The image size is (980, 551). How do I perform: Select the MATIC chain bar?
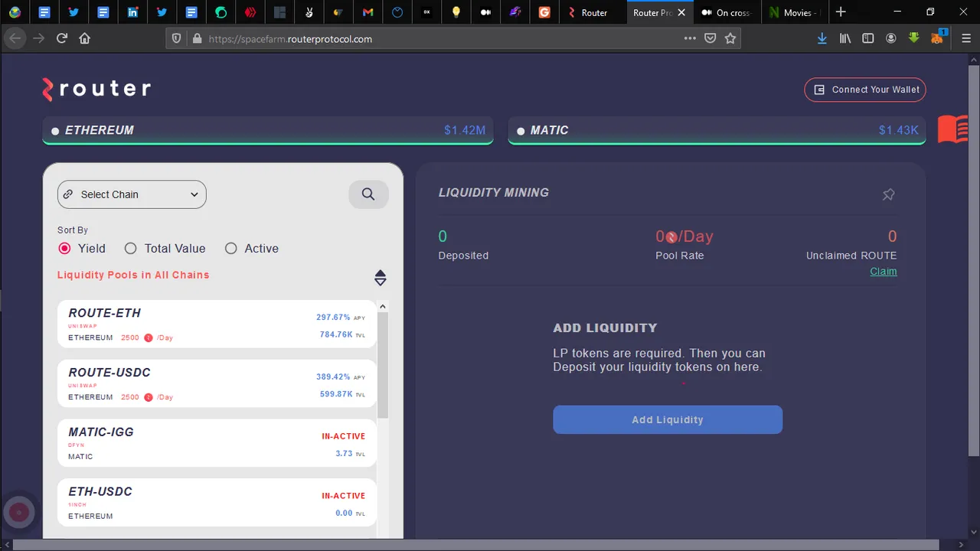pyautogui.click(x=717, y=130)
